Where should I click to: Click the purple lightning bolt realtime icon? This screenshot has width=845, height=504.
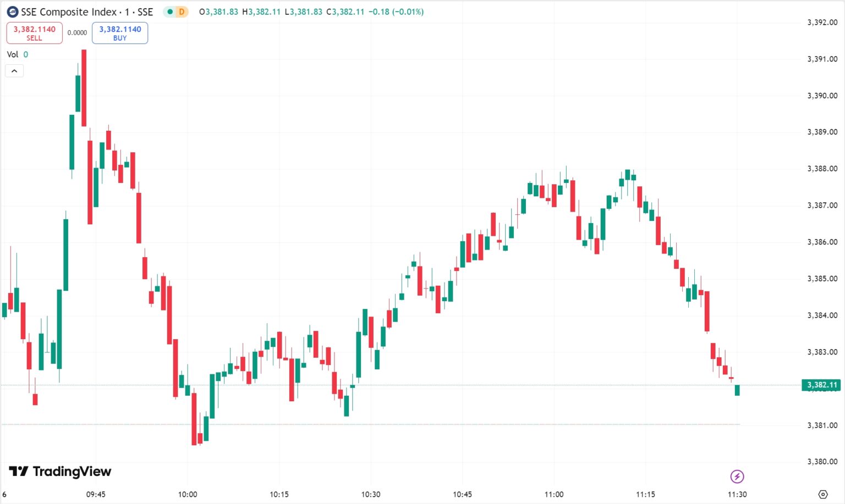737,476
